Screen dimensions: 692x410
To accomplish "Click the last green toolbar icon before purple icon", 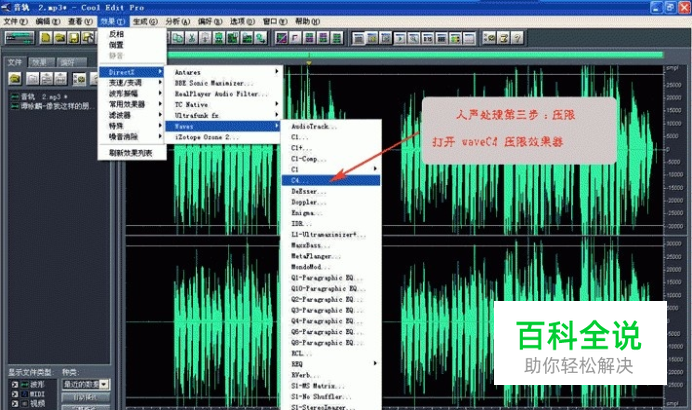I will point(261,38).
